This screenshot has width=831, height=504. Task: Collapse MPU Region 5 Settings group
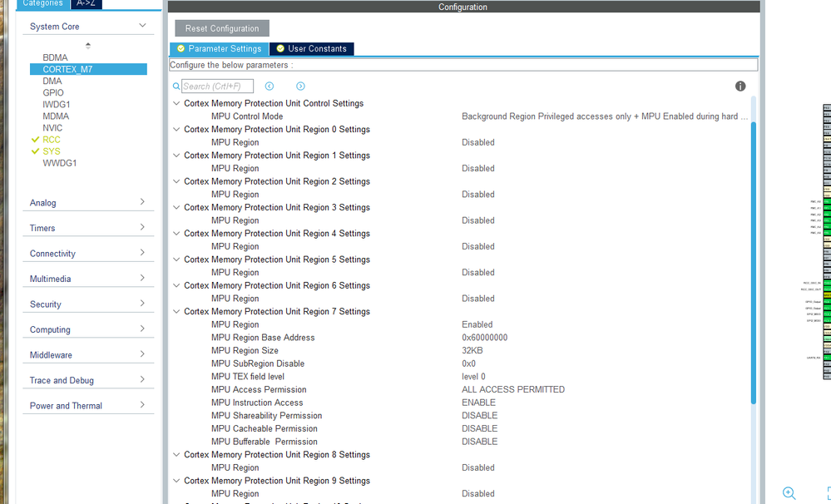tap(176, 259)
